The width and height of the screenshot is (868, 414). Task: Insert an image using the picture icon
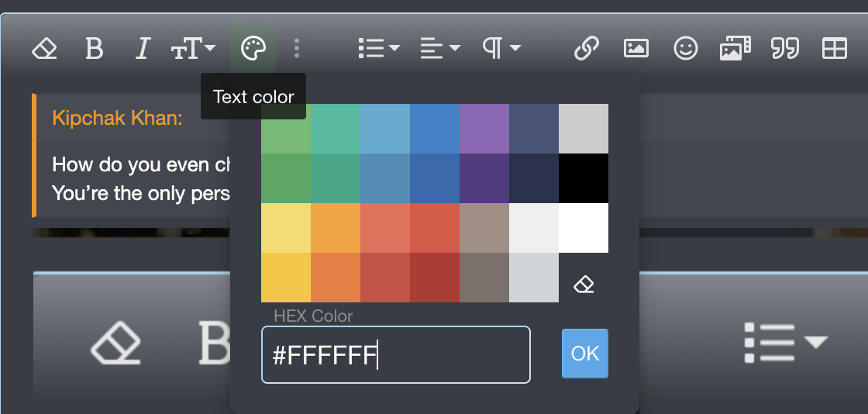[x=635, y=50]
